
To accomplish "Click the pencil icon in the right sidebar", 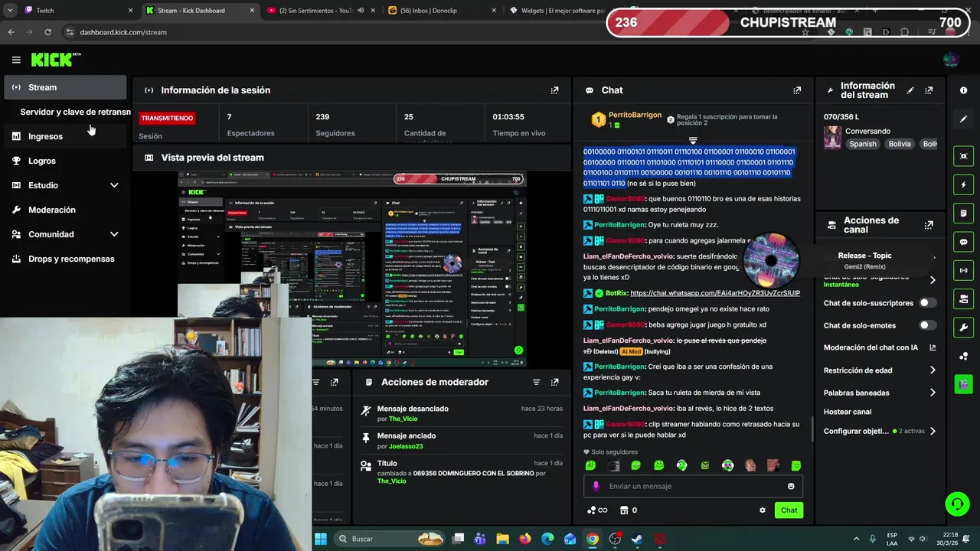I will pos(963,119).
